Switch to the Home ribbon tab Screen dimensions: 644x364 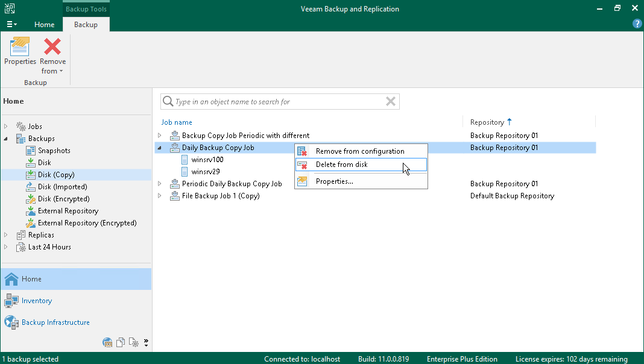(44, 25)
